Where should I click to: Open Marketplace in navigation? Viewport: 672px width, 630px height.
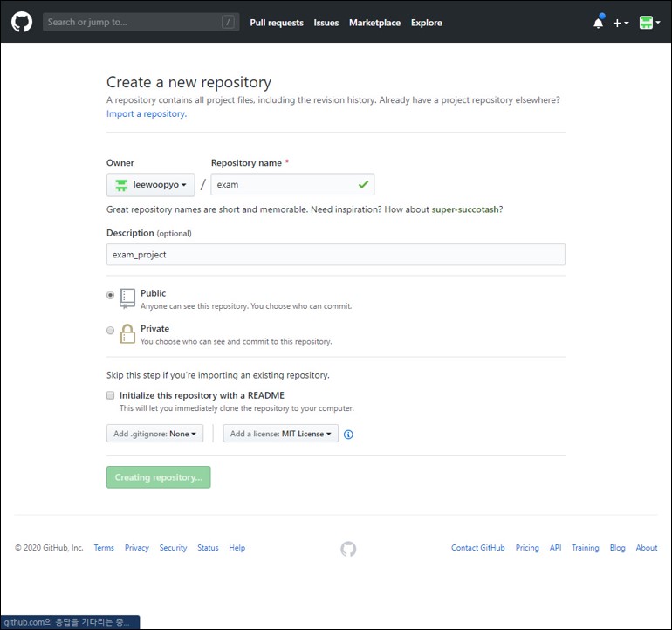(374, 23)
